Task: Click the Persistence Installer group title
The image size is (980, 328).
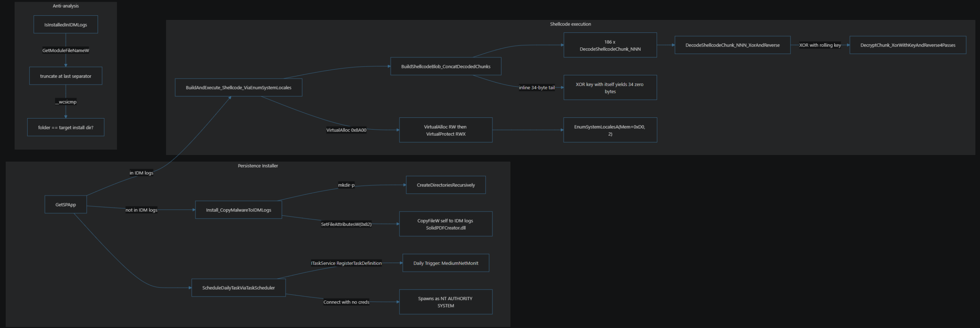Action: pos(258,166)
